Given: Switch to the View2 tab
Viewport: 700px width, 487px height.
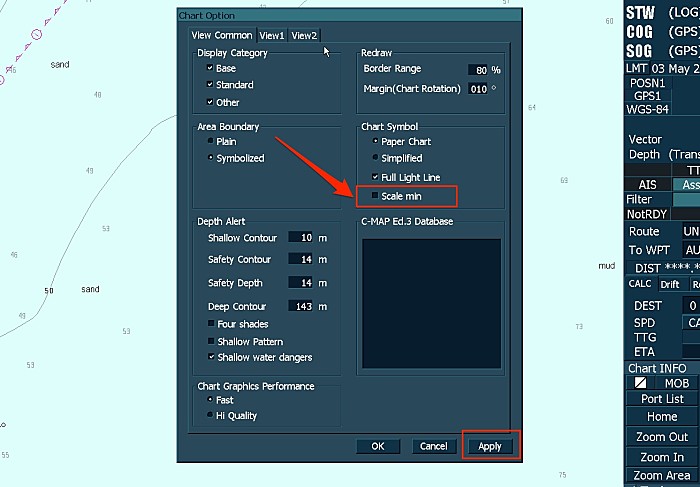Looking at the screenshot, I should coord(305,36).
